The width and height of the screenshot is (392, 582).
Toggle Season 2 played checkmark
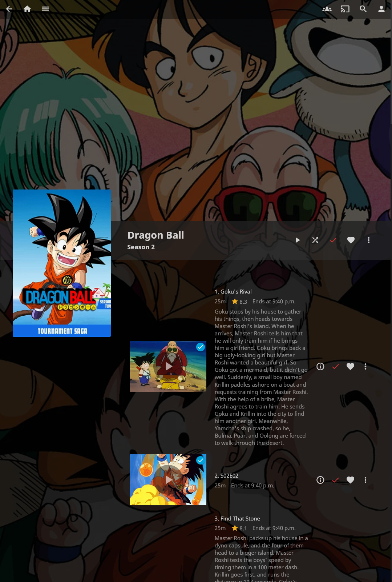click(333, 240)
